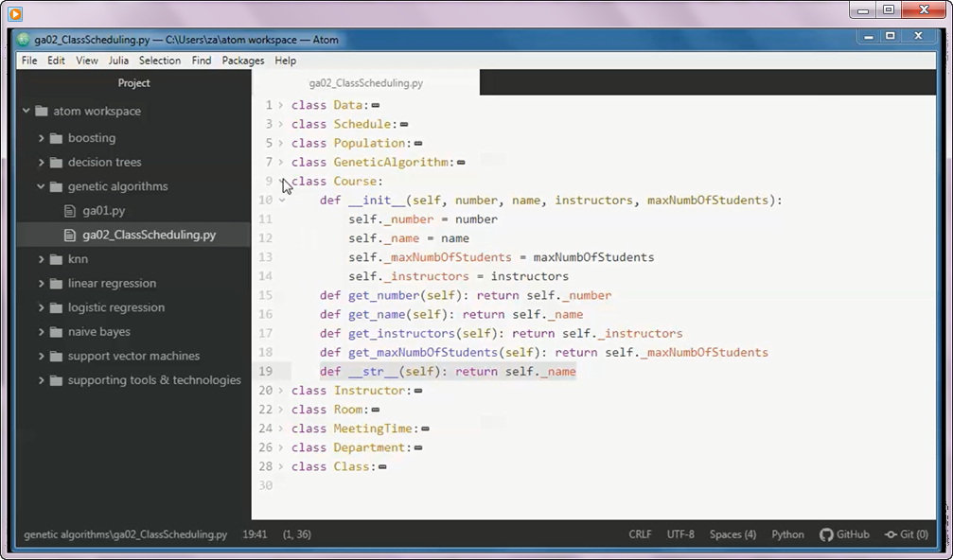Click fold marker after class GeneticAlgorithm
This screenshot has height=560, width=953.
click(x=461, y=163)
